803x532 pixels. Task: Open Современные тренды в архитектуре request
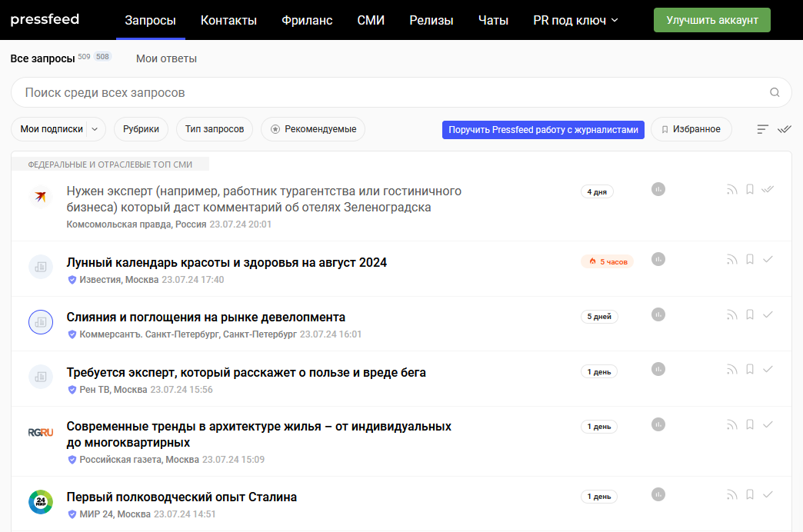tap(258, 434)
